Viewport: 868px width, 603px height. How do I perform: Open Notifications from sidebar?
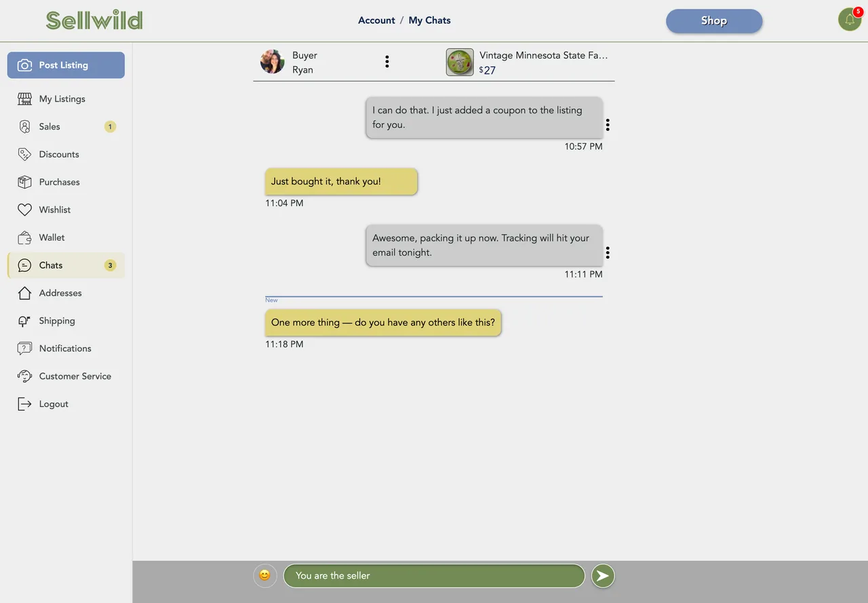(66, 349)
